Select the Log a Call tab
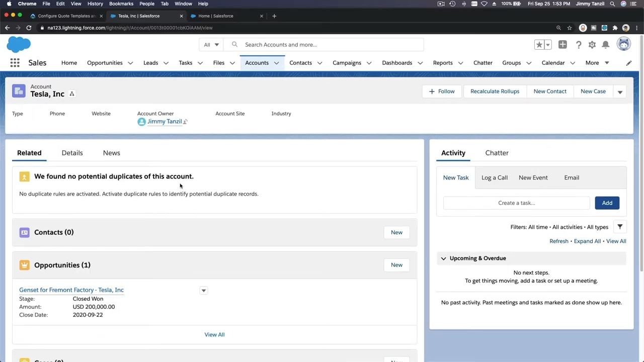The image size is (644, 362). pos(494,177)
